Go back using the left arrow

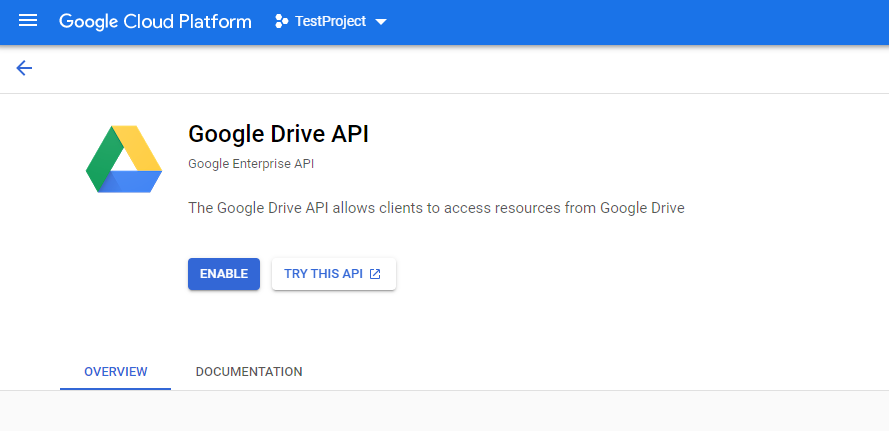point(24,69)
